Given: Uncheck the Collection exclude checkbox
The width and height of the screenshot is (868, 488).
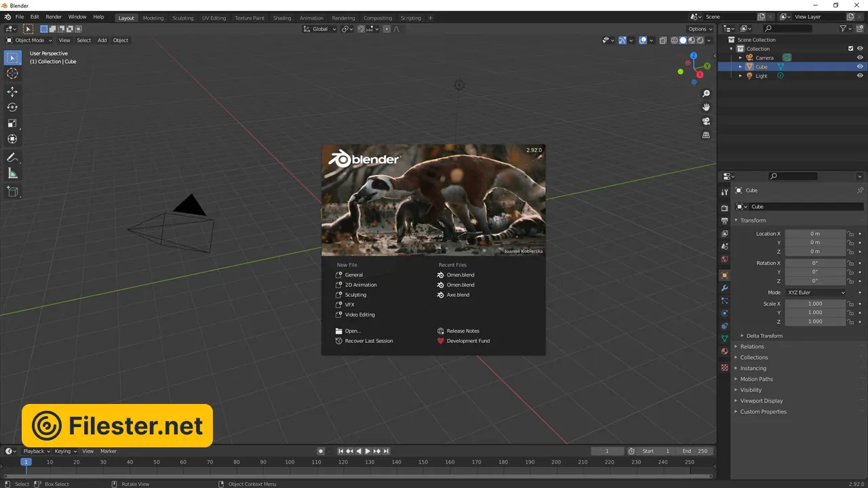Looking at the screenshot, I should pyautogui.click(x=851, y=49).
